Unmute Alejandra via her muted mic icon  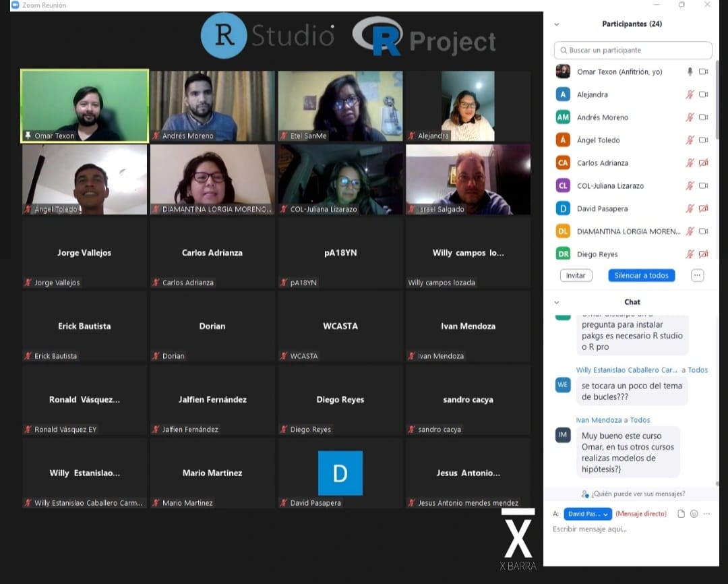click(690, 94)
